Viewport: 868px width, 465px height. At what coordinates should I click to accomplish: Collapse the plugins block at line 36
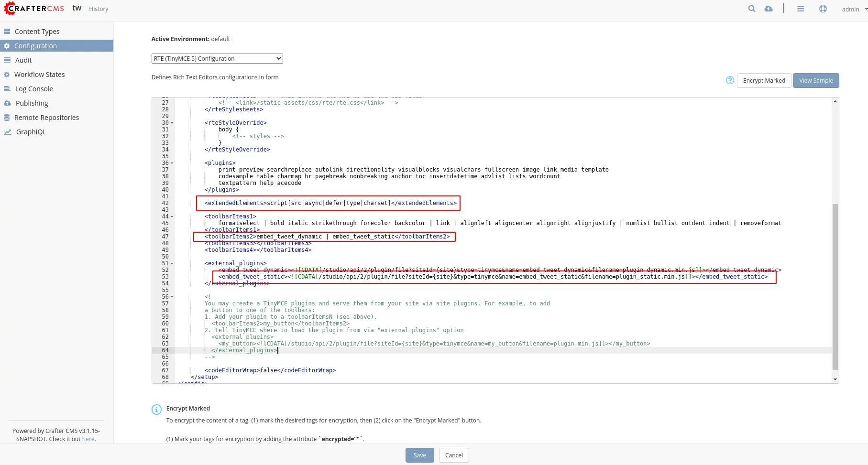point(172,163)
